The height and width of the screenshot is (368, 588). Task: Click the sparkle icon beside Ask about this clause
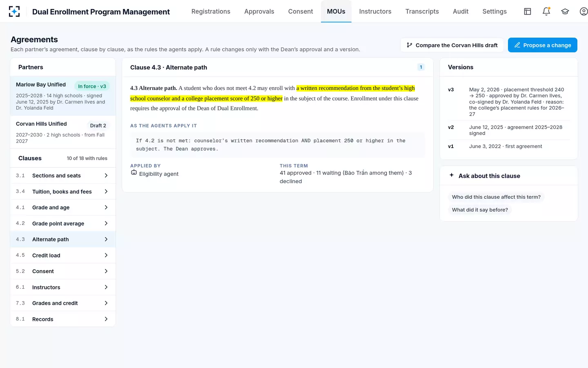point(452,175)
